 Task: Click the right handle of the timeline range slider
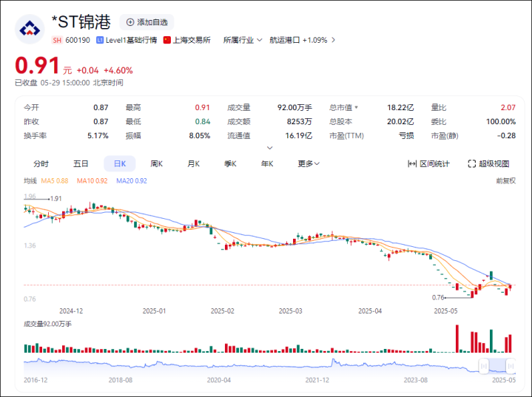511,366
